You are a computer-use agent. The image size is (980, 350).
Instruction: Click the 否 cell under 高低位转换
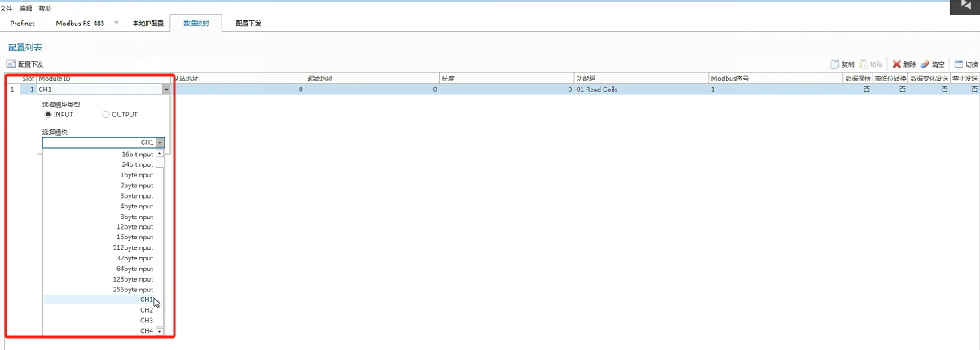(890, 90)
